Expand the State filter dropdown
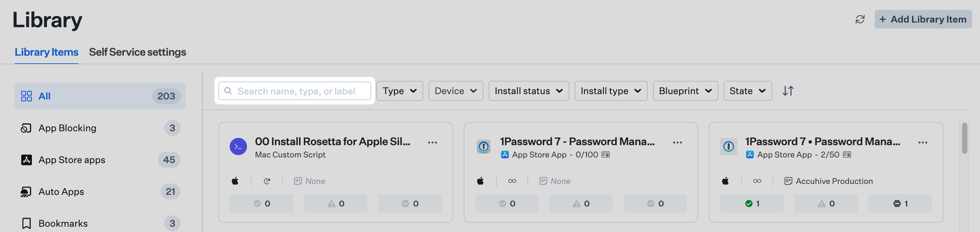The width and height of the screenshot is (980, 232). coord(747,91)
